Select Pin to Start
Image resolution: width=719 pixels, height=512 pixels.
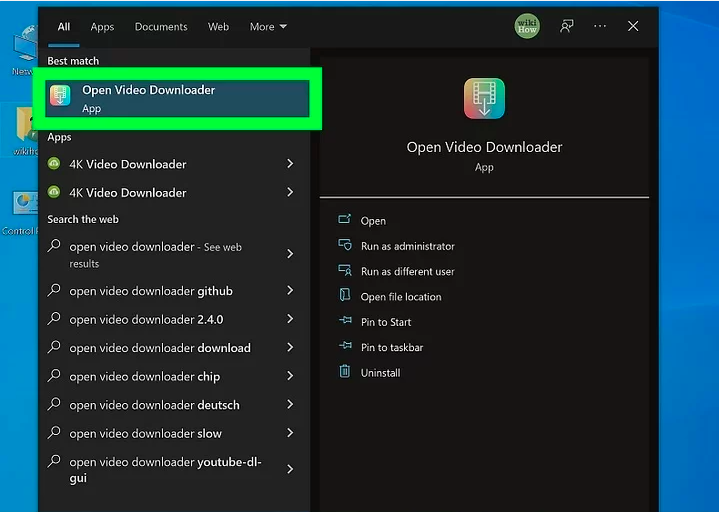(386, 322)
